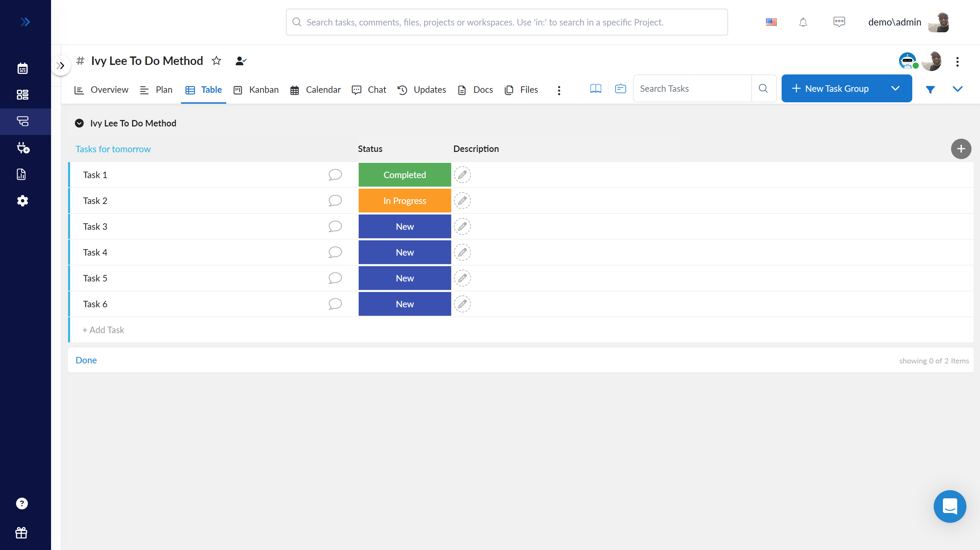Open the Calendar icon in the left sidebar
Image resolution: width=980 pixels, height=550 pixels.
click(22, 68)
